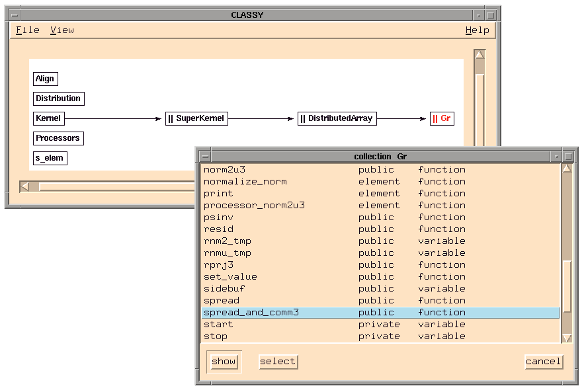Select the Align class node
The height and width of the screenshot is (392, 586).
[45, 79]
